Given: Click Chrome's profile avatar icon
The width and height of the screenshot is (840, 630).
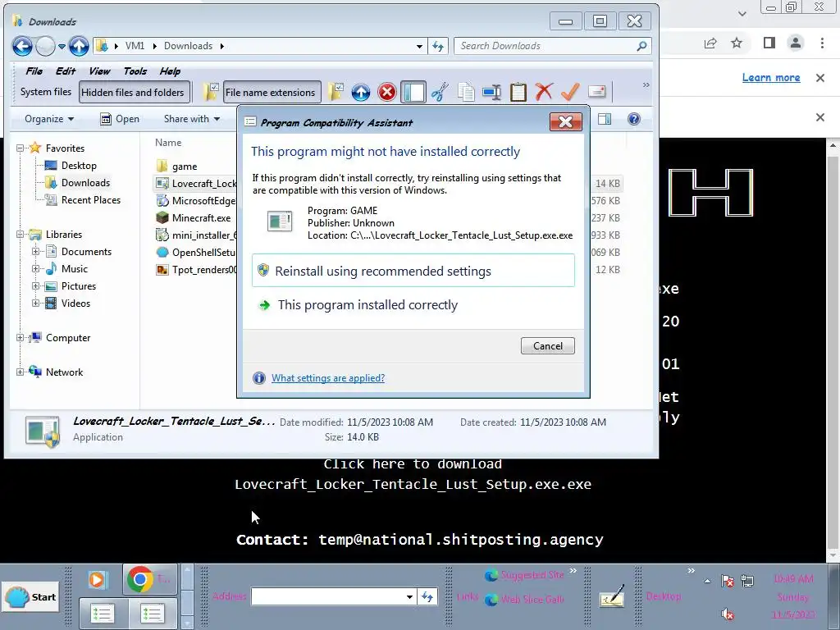Looking at the screenshot, I should pos(796,43).
